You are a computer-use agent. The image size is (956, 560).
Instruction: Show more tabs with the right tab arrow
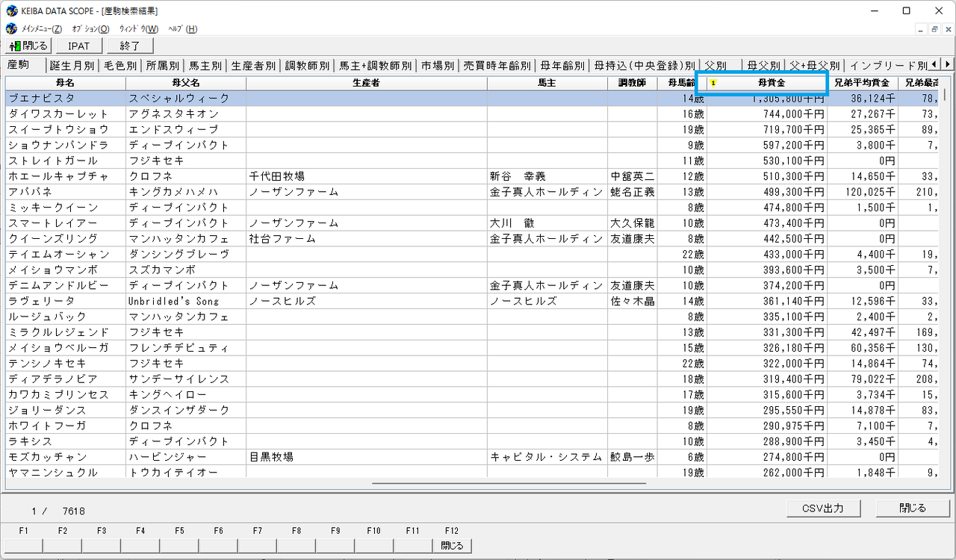[947, 64]
